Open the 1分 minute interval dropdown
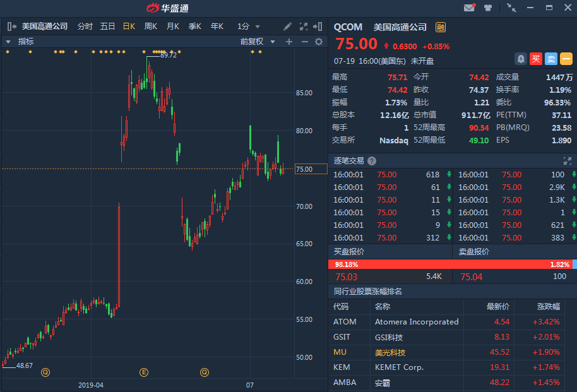This screenshot has width=577, height=392. click(x=248, y=27)
